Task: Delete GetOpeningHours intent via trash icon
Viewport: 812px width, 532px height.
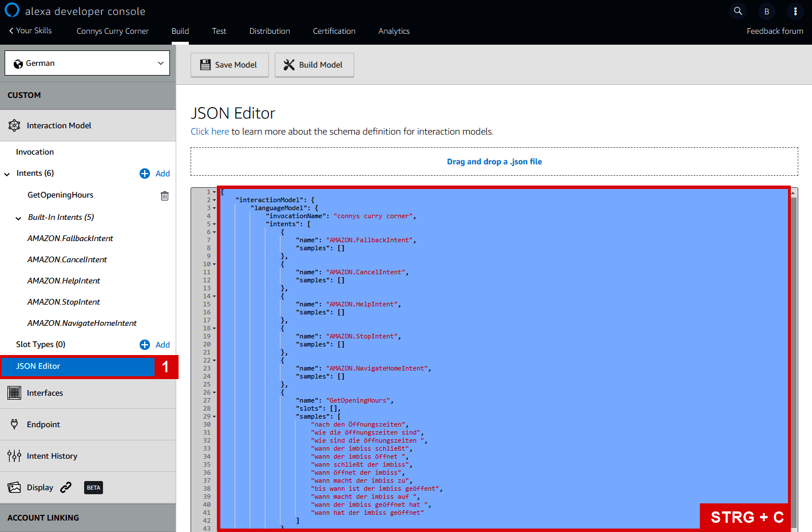Action: pyautogui.click(x=165, y=196)
